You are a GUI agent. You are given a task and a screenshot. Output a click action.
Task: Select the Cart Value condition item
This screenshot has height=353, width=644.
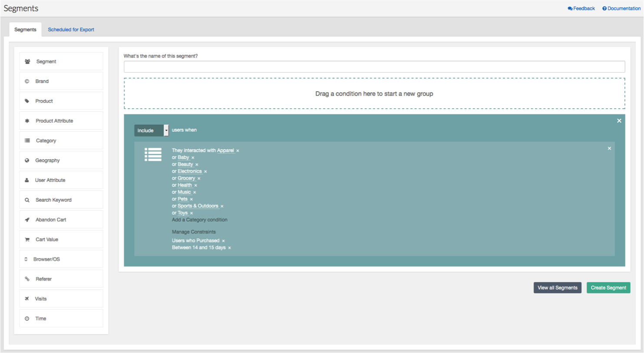pyautogui.click(x=61, y=240)
